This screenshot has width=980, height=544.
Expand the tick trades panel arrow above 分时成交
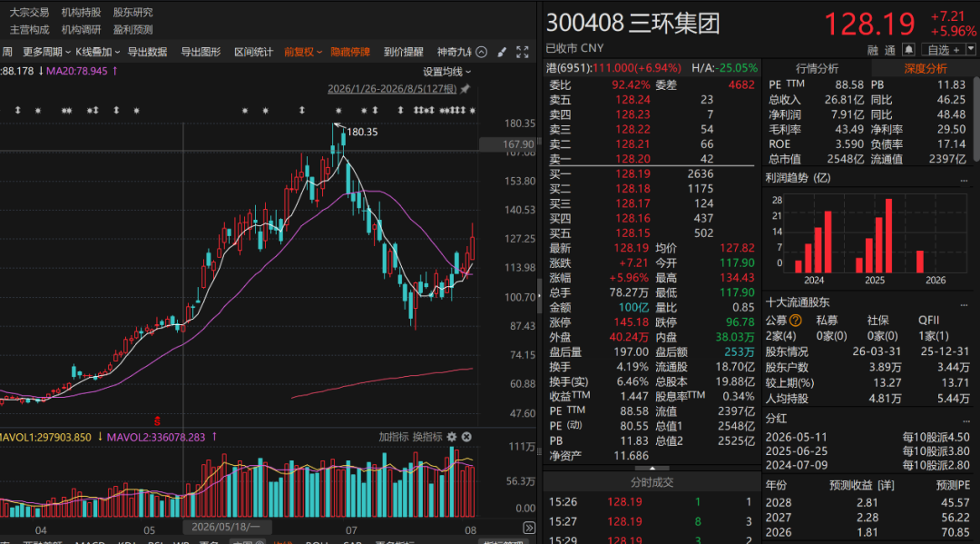tap(652, 468)
